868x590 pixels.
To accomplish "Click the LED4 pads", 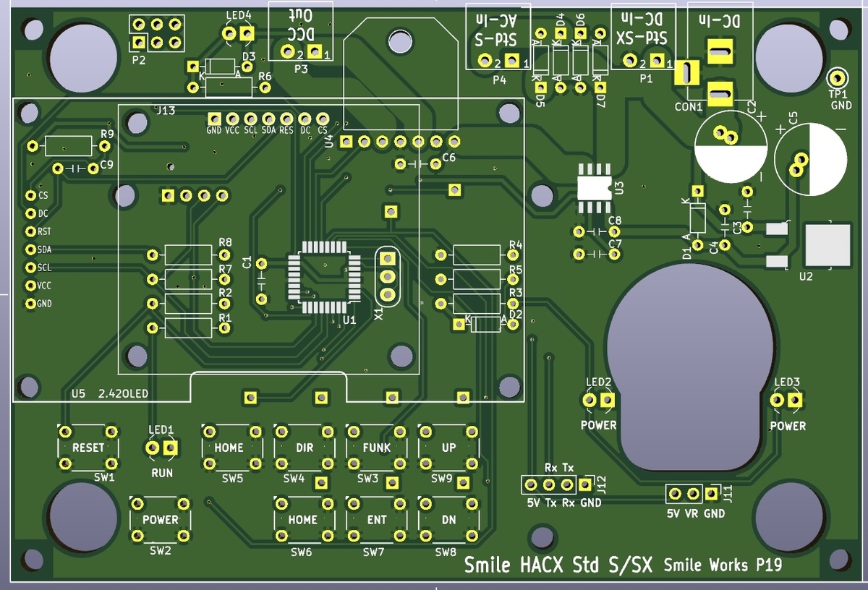I will [239, 33].
